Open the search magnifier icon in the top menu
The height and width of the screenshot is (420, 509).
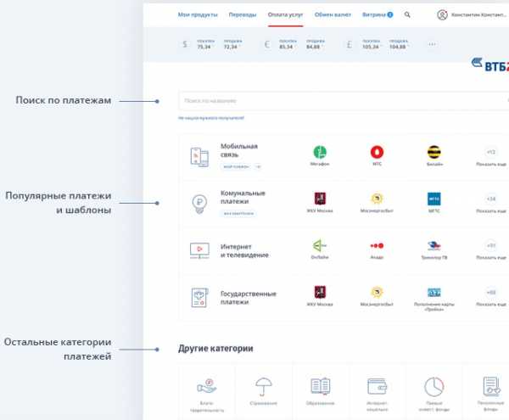[407, 14]
